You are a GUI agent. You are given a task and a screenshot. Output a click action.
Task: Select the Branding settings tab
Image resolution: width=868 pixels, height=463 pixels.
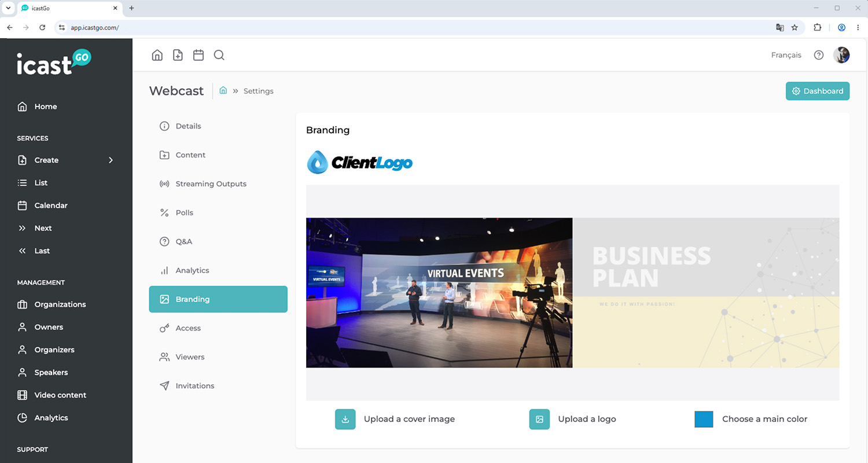pyautogui.click(x=218, y=299)
